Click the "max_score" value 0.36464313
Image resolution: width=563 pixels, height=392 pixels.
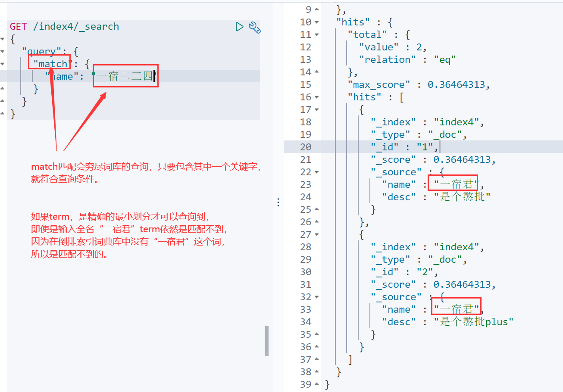(x=456, y=84)
